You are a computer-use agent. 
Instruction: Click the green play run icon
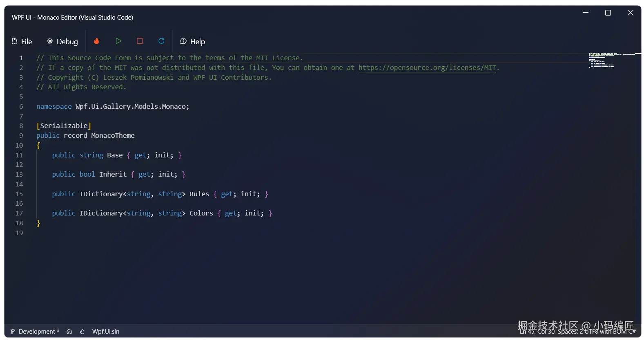click(x=118, y=41)
